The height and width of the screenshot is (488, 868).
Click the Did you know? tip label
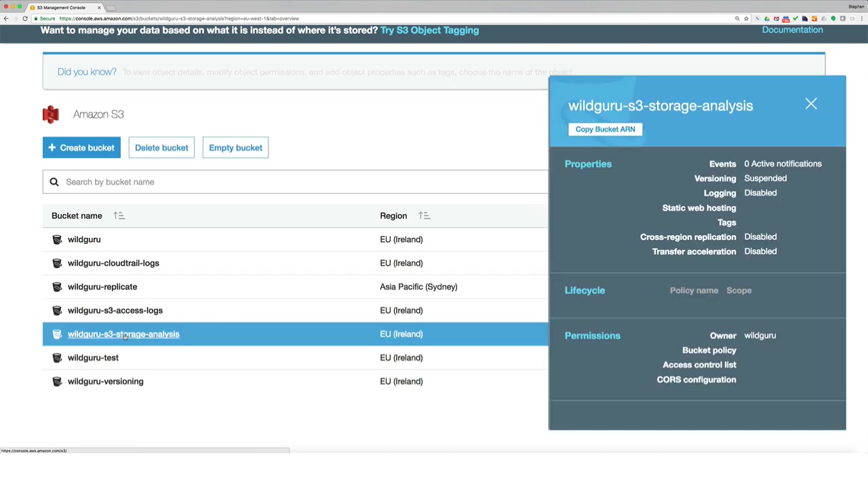click(x=87, y=72)
